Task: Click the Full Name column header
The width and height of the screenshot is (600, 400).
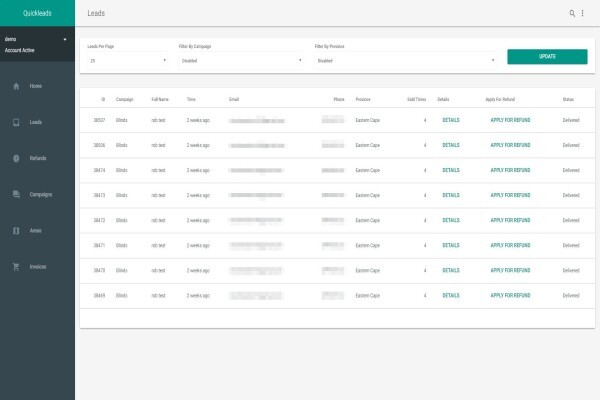Action: pos(160,99)
